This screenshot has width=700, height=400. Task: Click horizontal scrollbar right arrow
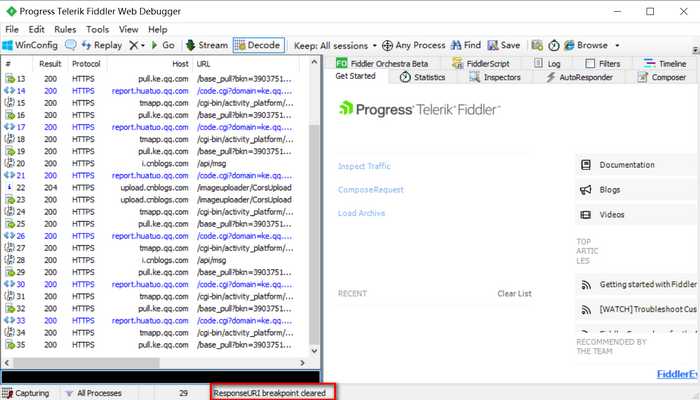point(302,363)
